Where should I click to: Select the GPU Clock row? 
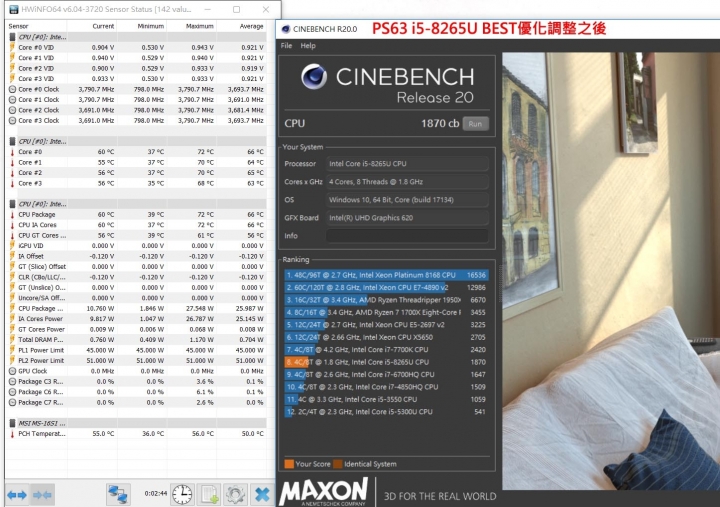click(137, 371)
